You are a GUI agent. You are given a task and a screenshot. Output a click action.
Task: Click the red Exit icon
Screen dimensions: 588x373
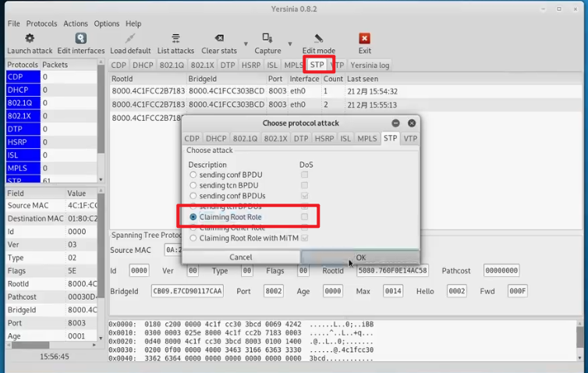364,38
